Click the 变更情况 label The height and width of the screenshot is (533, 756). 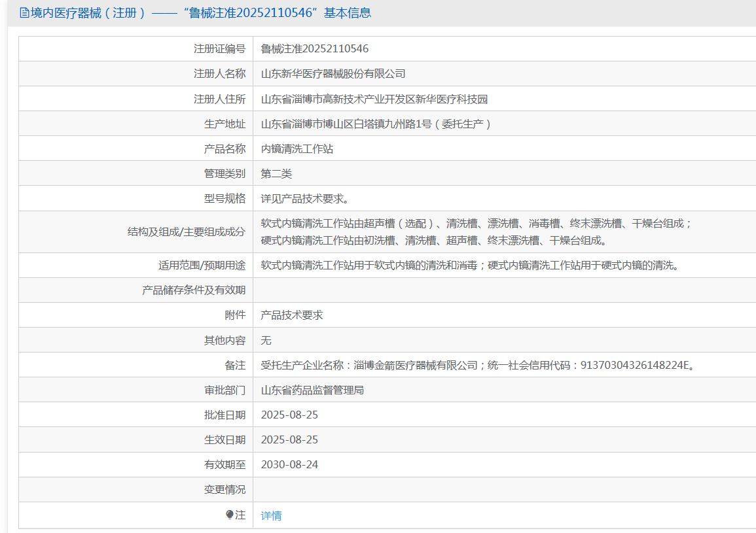click(225, 490)
